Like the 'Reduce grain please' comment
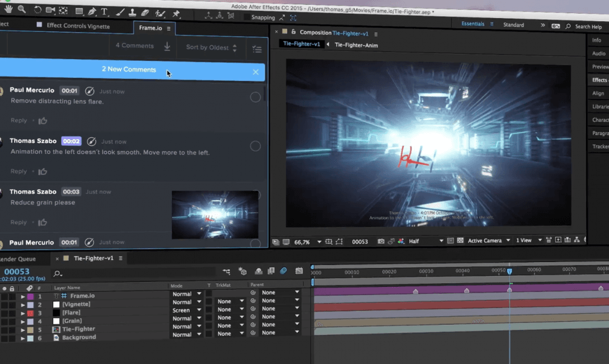This screenshot has height=364, width=609. click(x=43, y=222)
